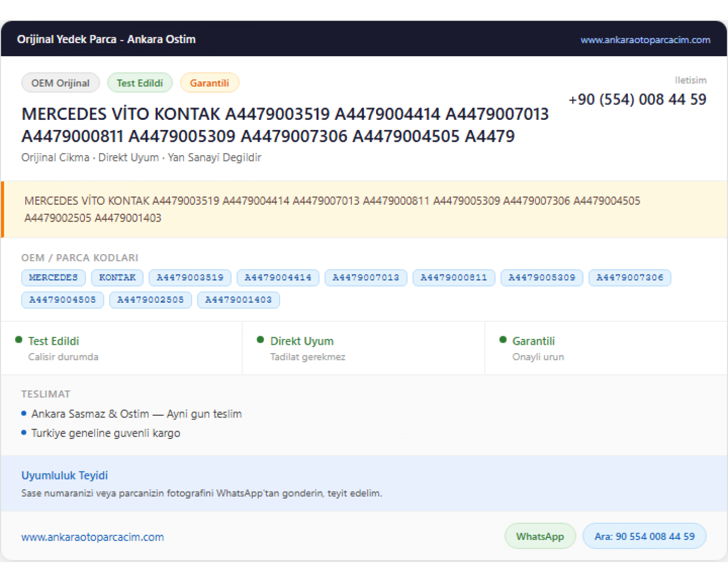728x582 pixels.
Task: Click the OEM Orijinal badge
Action: pos(61,83)
